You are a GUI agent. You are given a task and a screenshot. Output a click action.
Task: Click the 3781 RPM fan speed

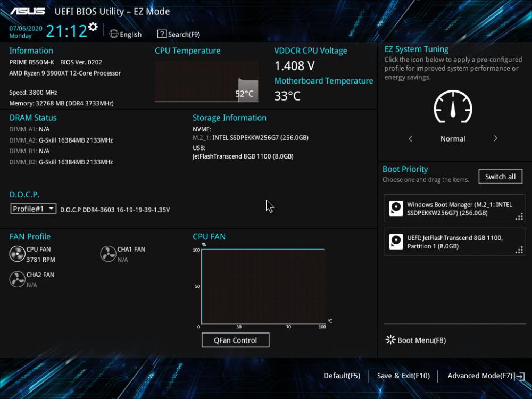(41, 260)
